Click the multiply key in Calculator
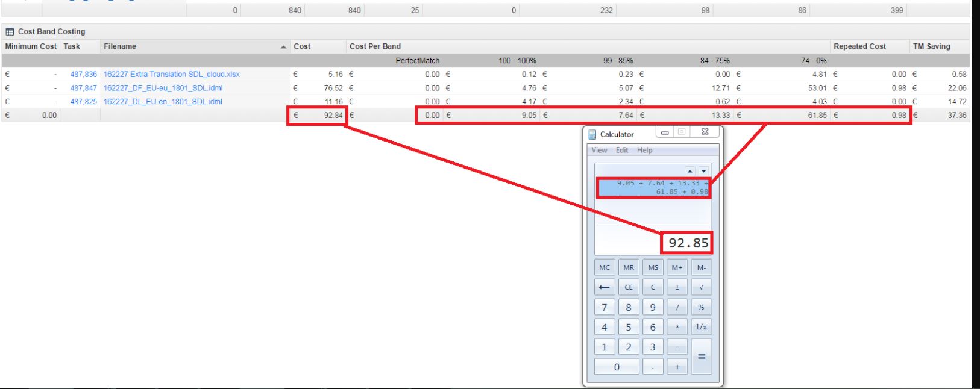 [677, 327]
